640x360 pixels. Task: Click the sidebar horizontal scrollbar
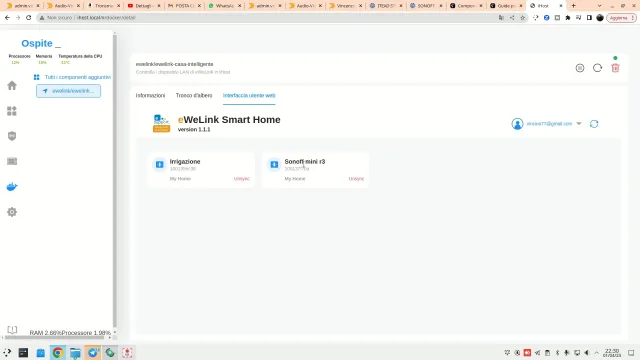click(x=54, y=338)
